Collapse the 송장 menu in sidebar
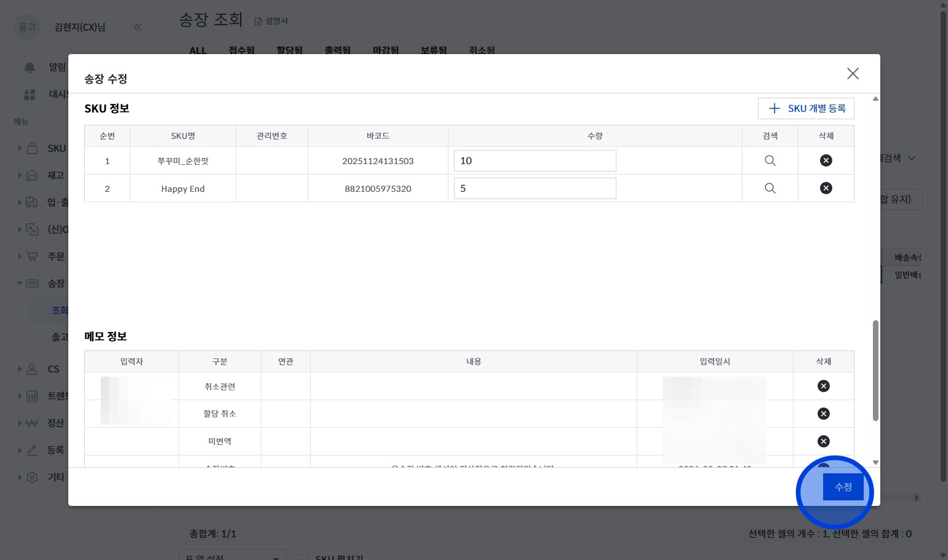 pos(20,283)
